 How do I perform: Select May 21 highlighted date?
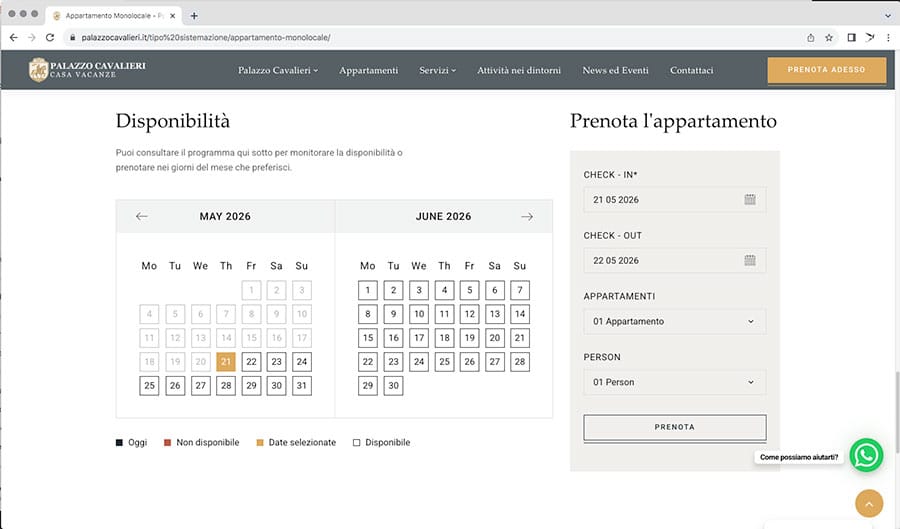[x=226, y=361]
